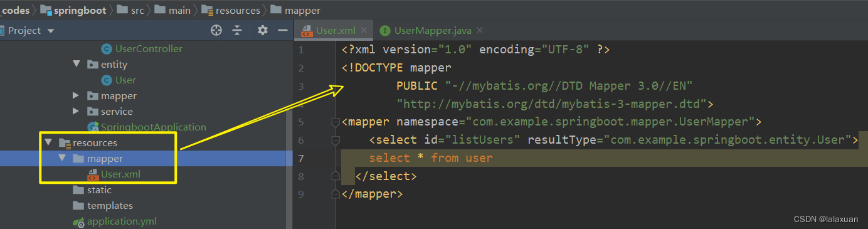Click the xml version declaration line
The image size is (868, 229).
(476, 50)
